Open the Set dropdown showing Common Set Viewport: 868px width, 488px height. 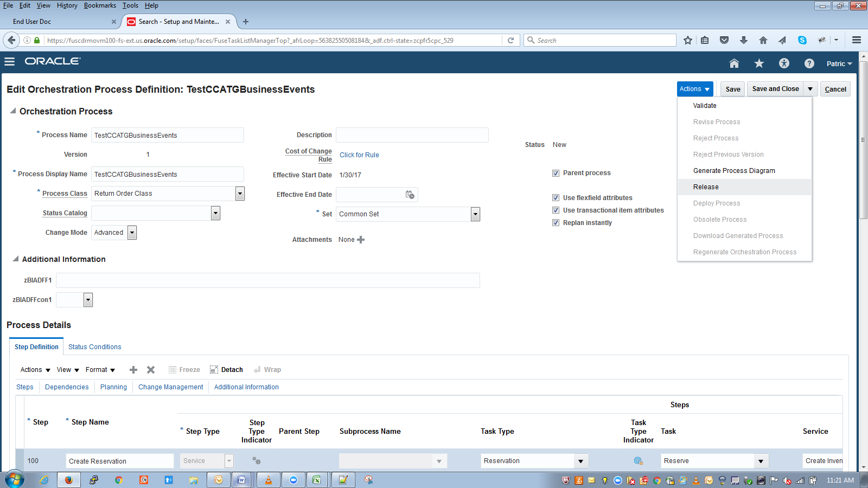point(475,214)
